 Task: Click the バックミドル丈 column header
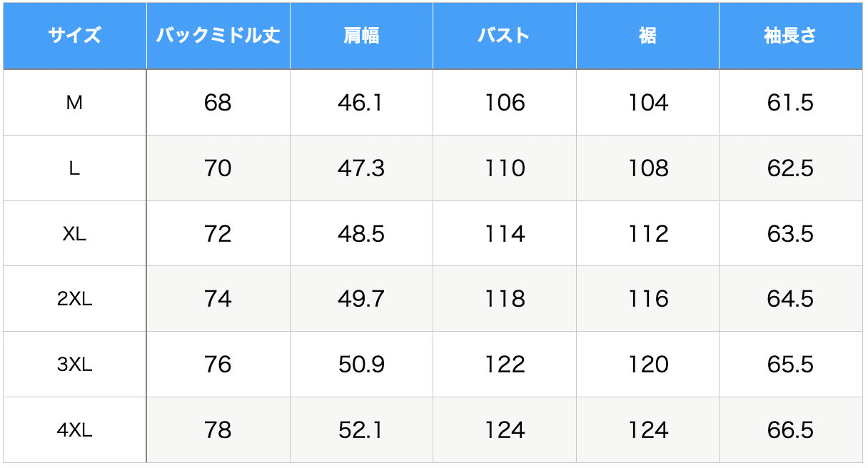tap(218, 36)
